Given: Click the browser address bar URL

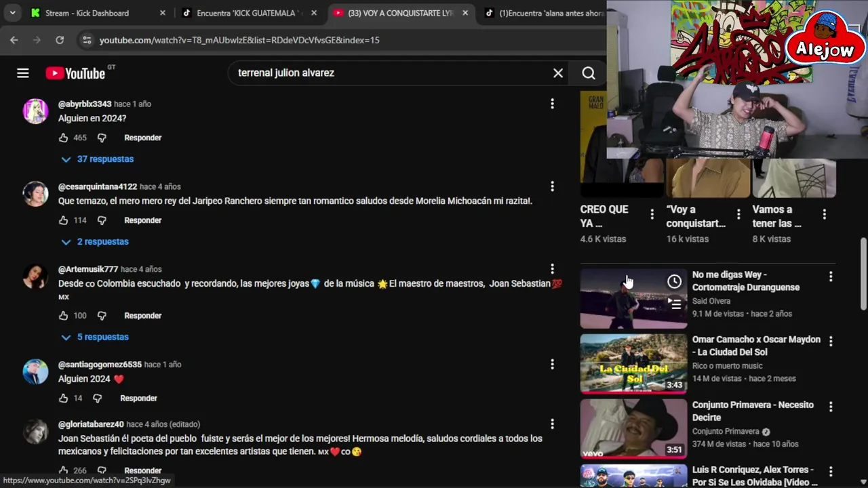Looking at the screenshot, I should [239, 40].
